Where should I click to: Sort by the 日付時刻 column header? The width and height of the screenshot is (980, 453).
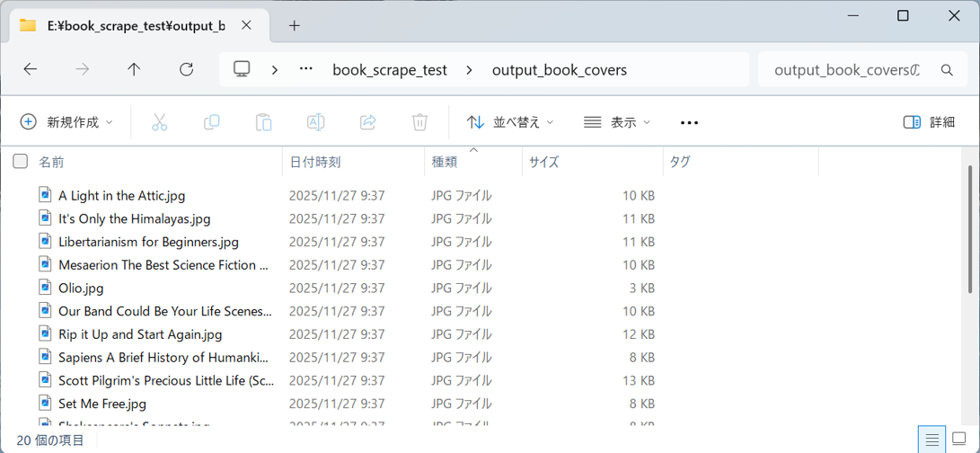354,162
